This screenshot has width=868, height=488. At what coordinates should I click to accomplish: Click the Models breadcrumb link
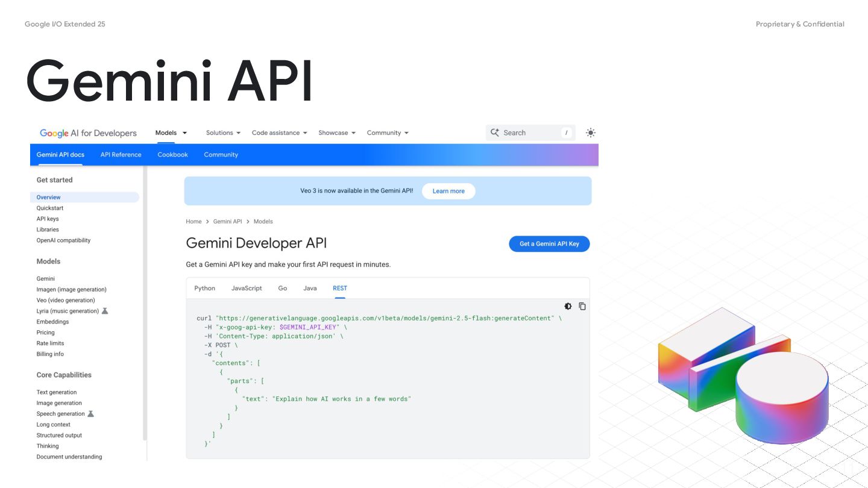[x=263, y=222]
